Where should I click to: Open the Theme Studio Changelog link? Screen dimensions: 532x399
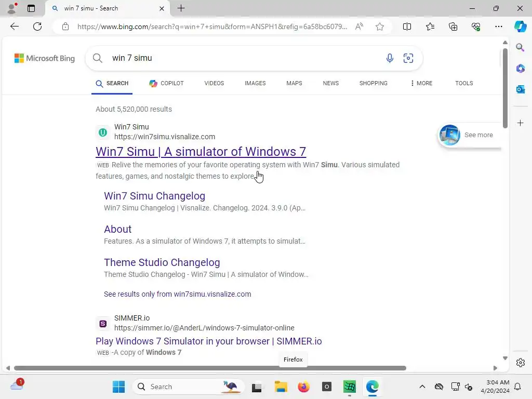coord(162,262)
